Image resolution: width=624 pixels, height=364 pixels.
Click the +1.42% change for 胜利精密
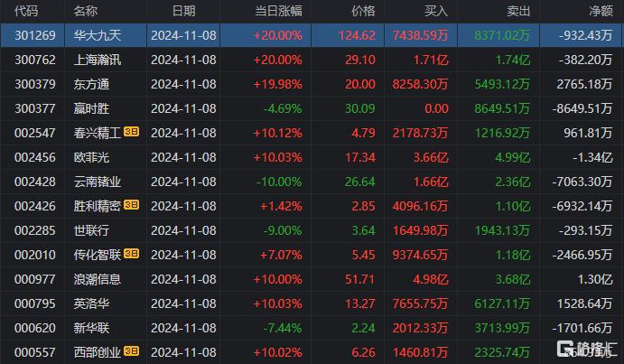(x=281, y=206)
